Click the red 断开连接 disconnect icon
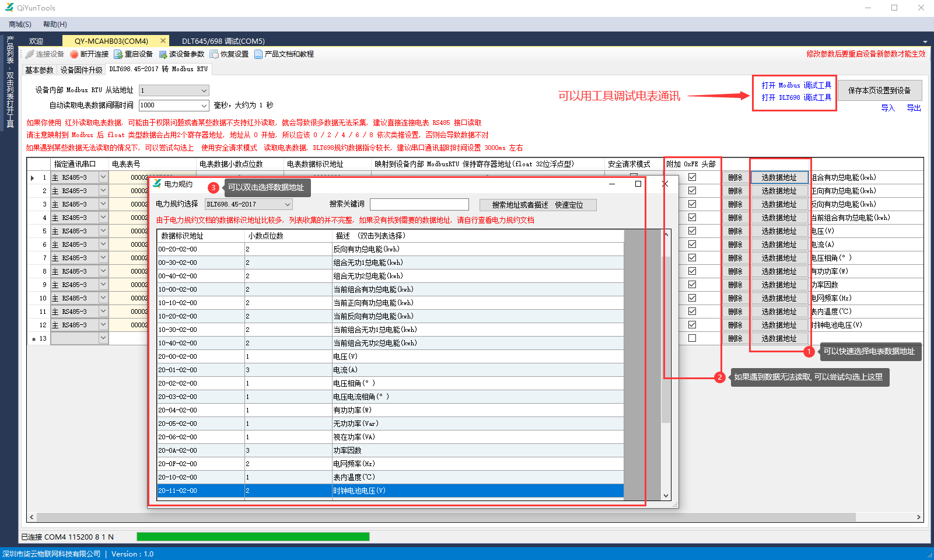The width and height of the screenshot is (934, 560). pos(74,54)
